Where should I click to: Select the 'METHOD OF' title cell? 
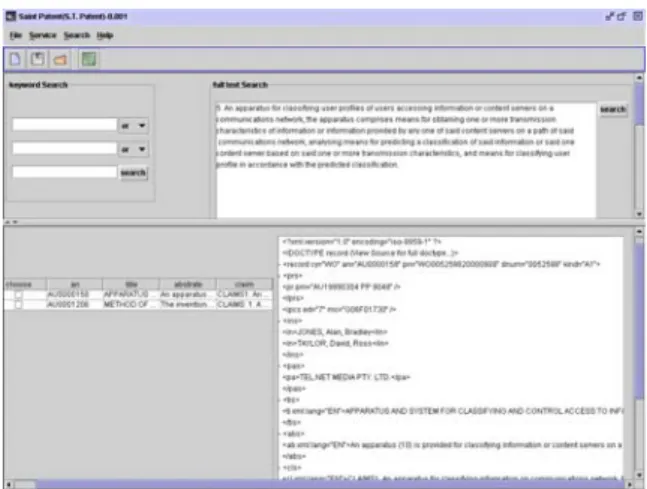pyautogui.click(x=131, y=305)
